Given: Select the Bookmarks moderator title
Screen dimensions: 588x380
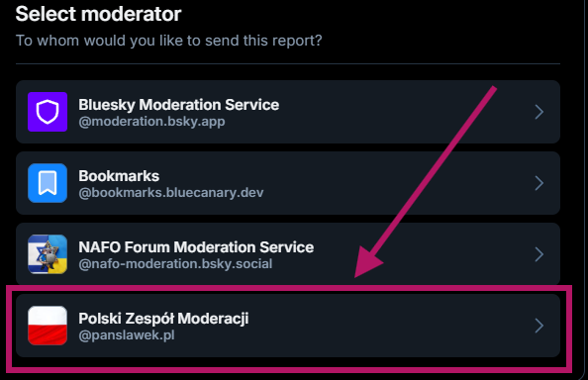Looking at the screenshot, I should (x=119, y=176).
